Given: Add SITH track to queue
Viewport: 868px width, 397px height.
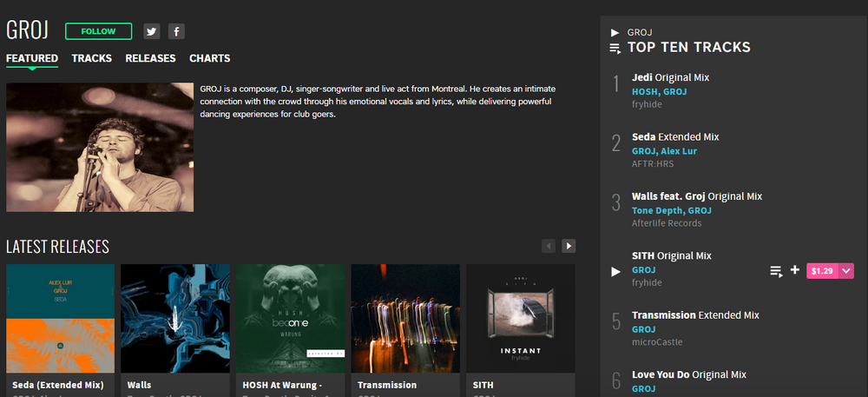Looking at the screenshot, I should (x=776, y=271).
